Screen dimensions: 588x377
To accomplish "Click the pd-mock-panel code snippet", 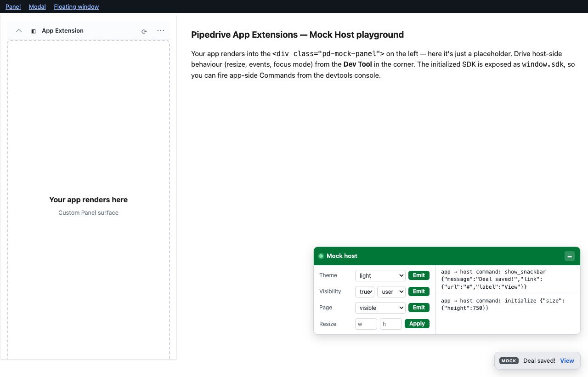I will point(328,53).
